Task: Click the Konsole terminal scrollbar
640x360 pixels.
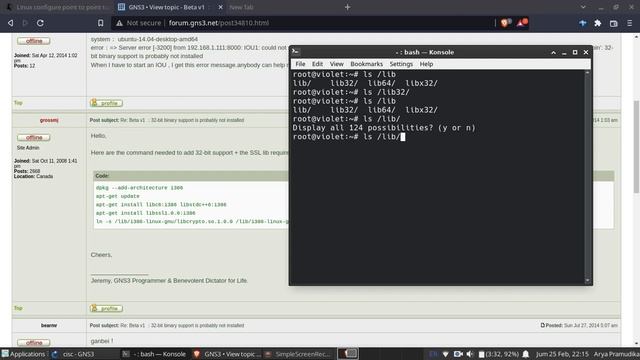Action: (x=587, y=176)
